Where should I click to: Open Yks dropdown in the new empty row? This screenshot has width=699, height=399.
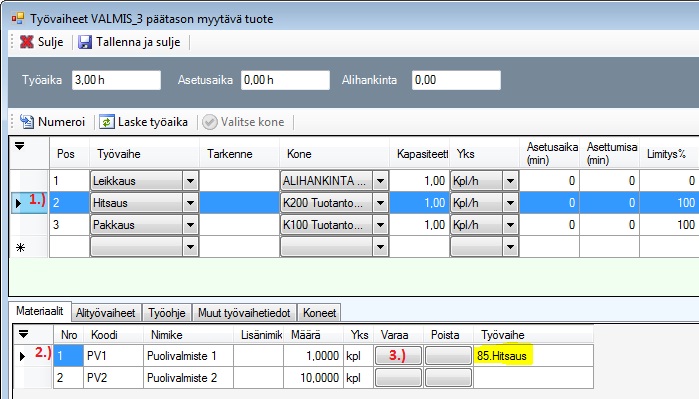click(510, 247)
